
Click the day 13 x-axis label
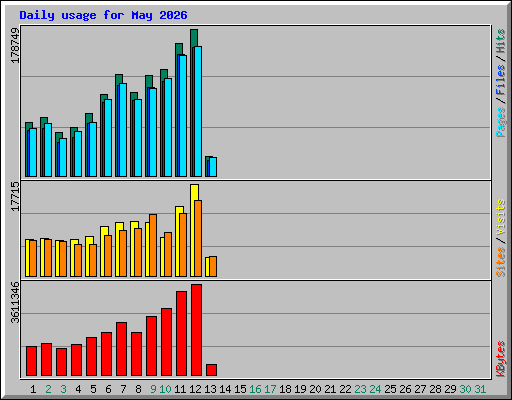pyautogui.click(x=210, y=389)
